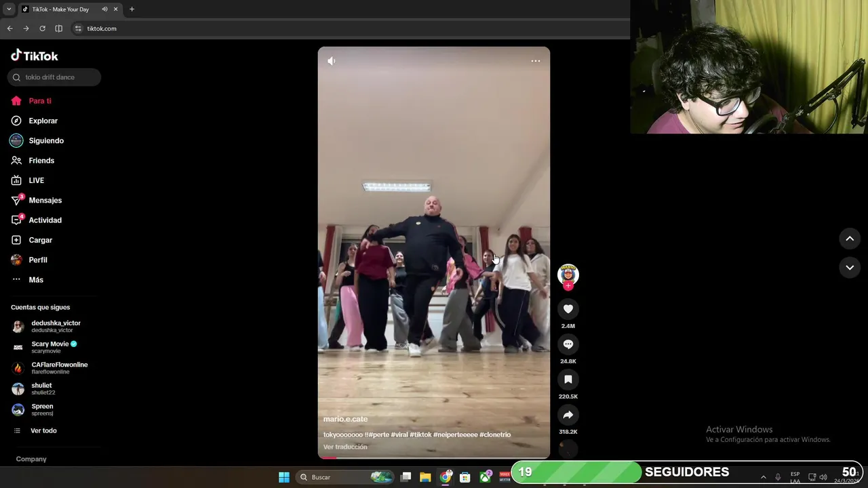Open a new browser tab with plus
This screenshot has width=868, height=488.
click(132, 9)
